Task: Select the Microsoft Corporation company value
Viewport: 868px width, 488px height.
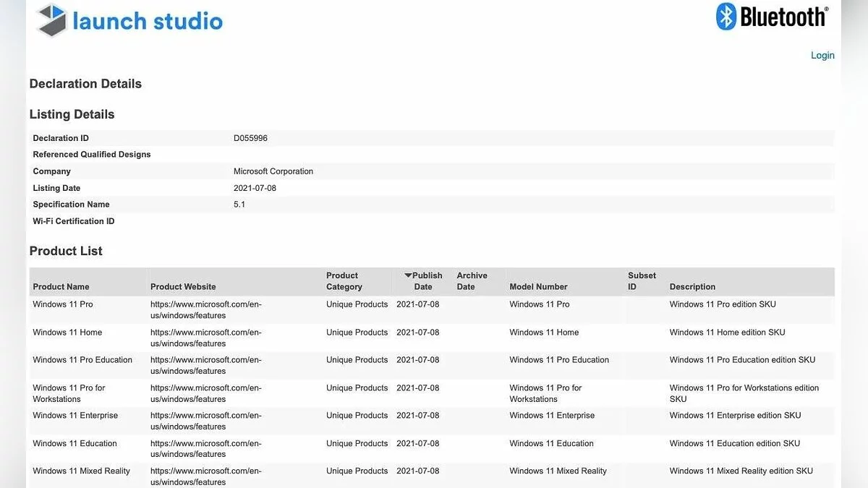Action: click(x=273, y=171)
